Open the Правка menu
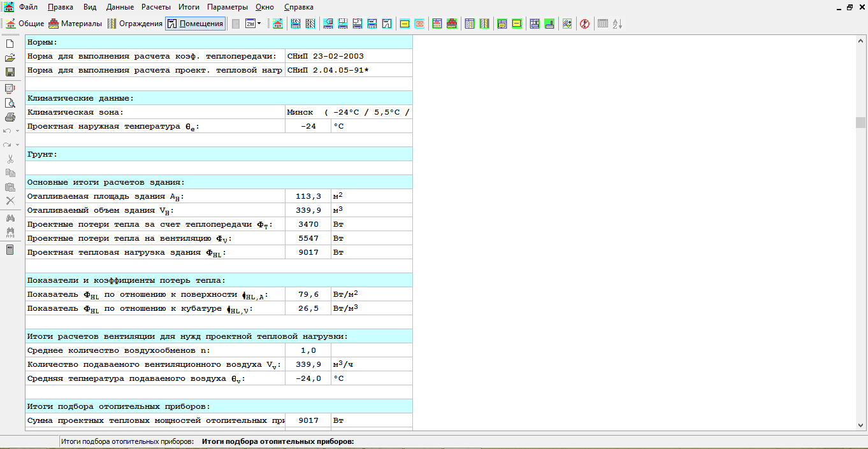This screenshot has height=449, width=868. click(61, 7)
